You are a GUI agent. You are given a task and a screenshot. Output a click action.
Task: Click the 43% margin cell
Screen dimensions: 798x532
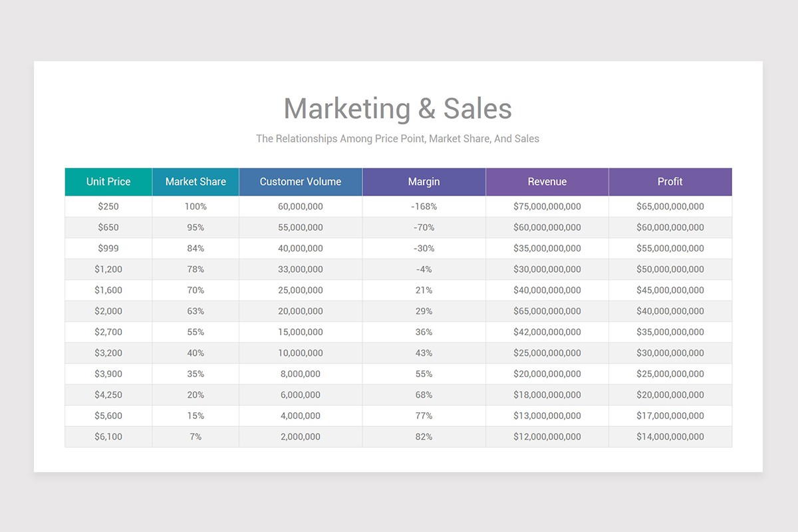click(x=424, y=352)
